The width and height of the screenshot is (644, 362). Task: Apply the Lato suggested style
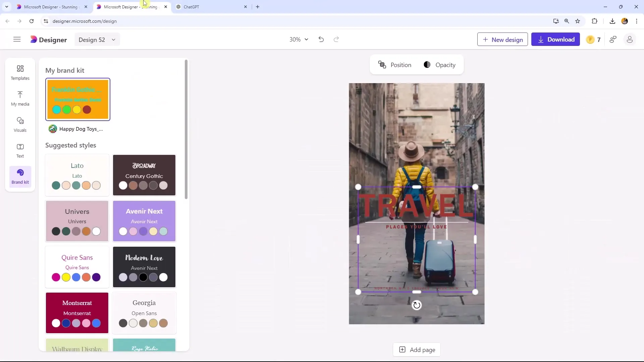[x=77, y=175]
